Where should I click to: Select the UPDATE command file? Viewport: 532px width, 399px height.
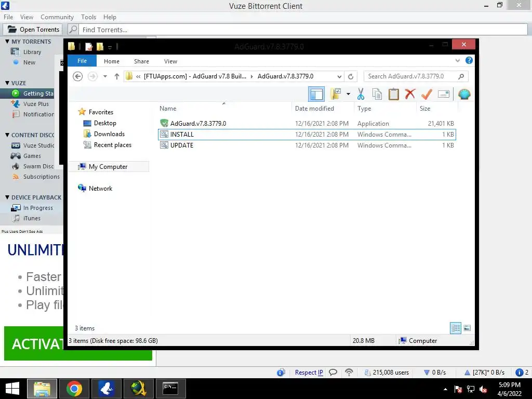(307, 145)
